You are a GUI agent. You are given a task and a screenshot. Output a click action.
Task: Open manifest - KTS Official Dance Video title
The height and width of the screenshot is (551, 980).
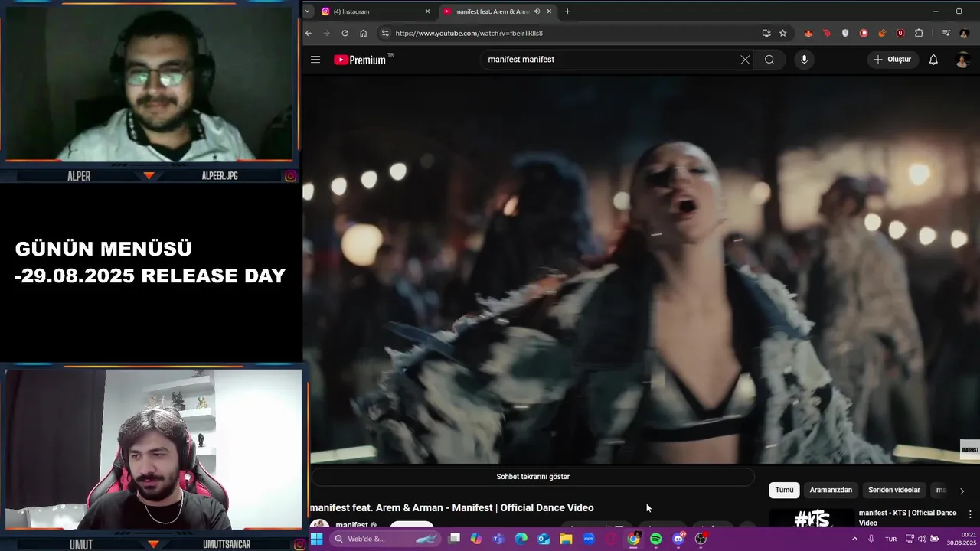[x=908, y=517]
